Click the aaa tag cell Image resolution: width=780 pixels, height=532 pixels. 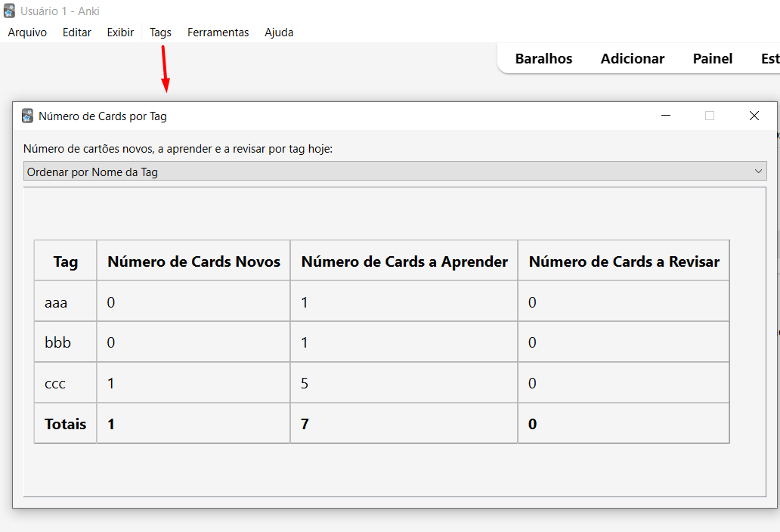coord(56,302)
